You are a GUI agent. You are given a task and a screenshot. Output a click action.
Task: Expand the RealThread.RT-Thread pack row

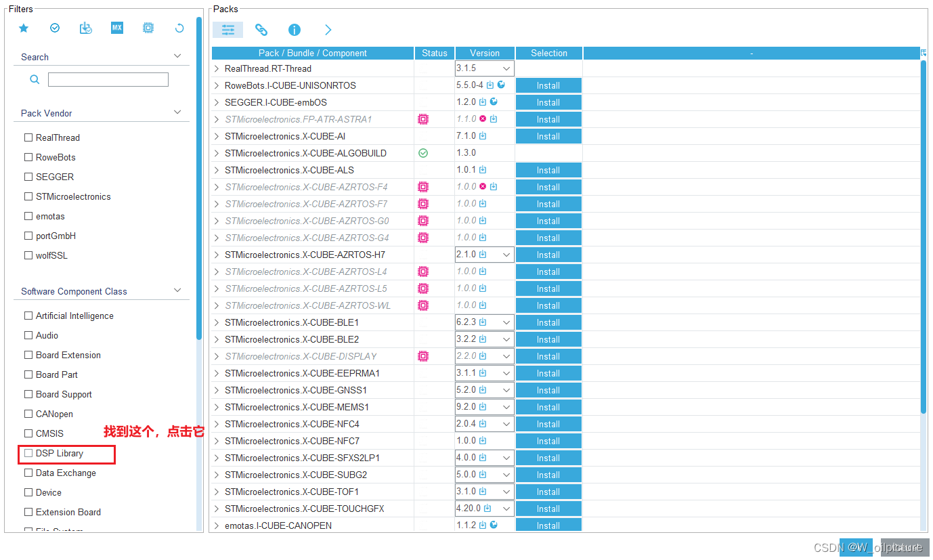[217, 68]
